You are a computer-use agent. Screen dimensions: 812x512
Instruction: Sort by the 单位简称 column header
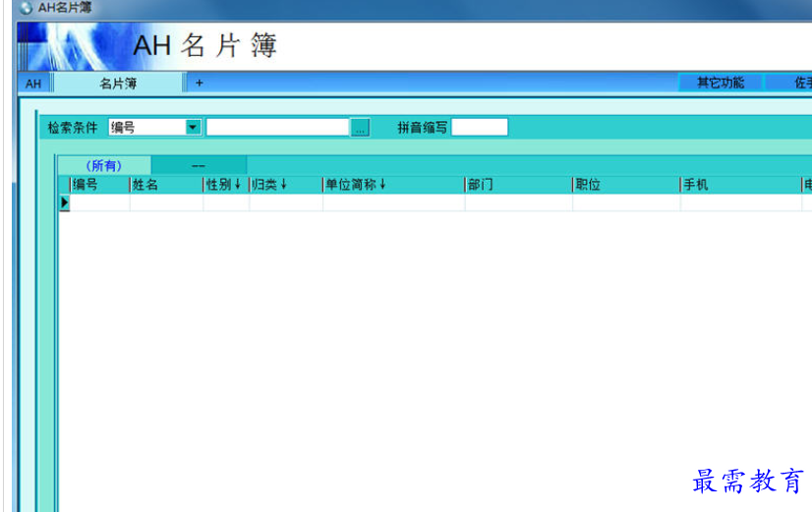394,185
